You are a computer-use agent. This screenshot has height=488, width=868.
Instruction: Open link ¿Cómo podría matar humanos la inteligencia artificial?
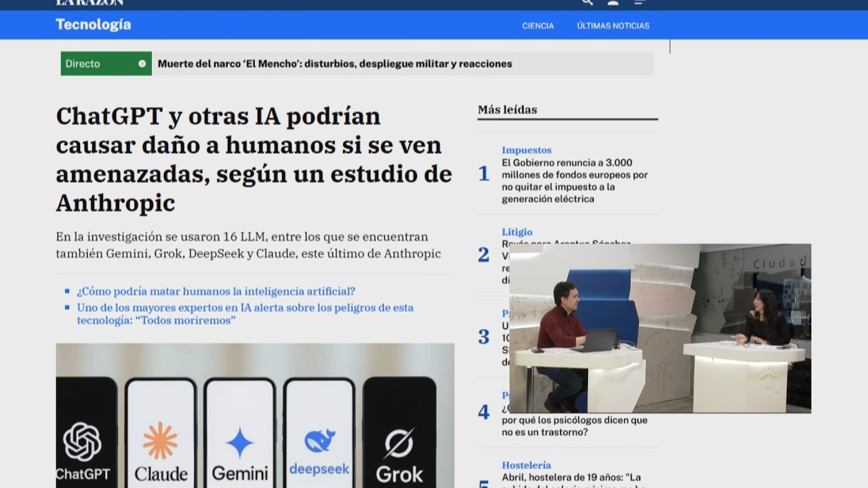[x=216, y=291]
